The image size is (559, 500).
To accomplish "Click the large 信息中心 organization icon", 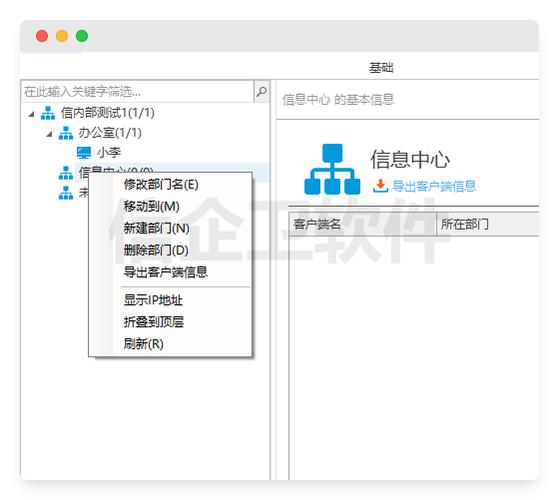I will pyautogui.click(x=332, y=170).
